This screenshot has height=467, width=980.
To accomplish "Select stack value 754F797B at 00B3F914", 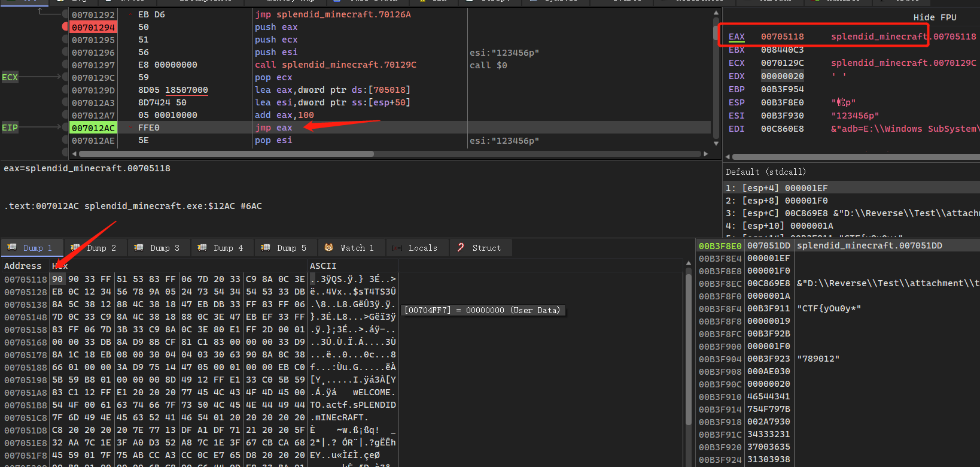I will click(x=768, y=409).
